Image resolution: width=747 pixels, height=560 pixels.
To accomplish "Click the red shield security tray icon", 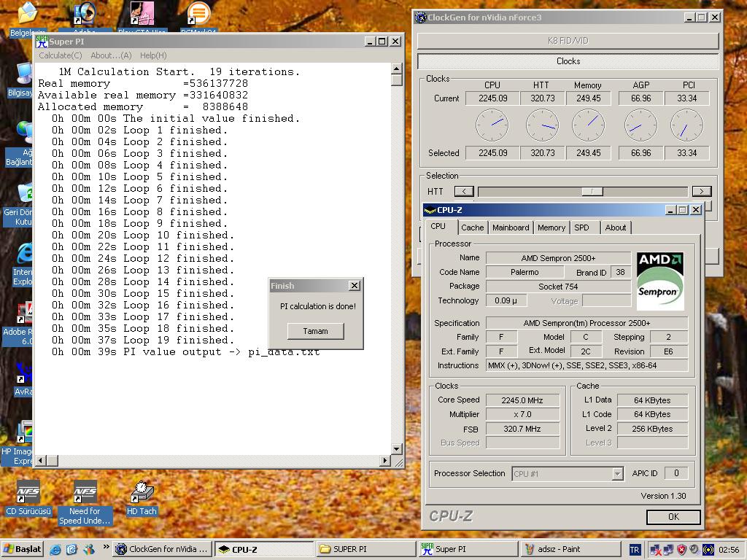I will [682, 550].
